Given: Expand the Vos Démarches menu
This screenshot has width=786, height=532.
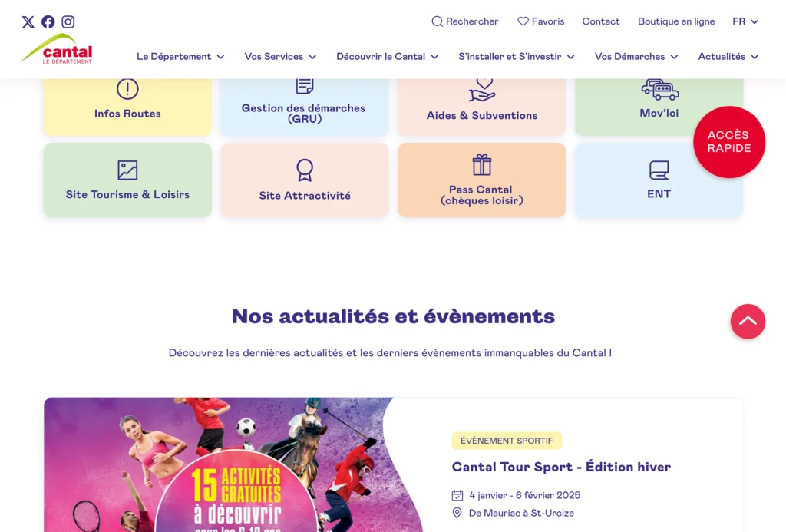Looking at the screenshot, I should point(636,57).
